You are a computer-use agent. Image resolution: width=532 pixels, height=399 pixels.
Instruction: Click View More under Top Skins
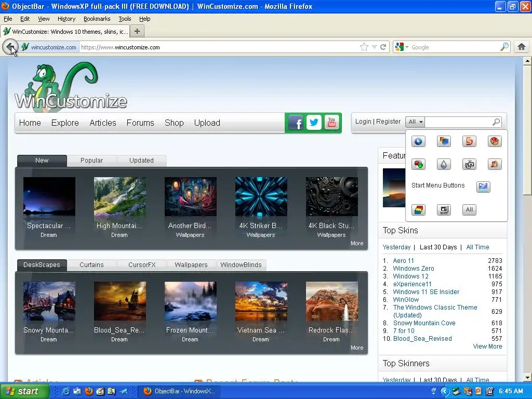487,347
